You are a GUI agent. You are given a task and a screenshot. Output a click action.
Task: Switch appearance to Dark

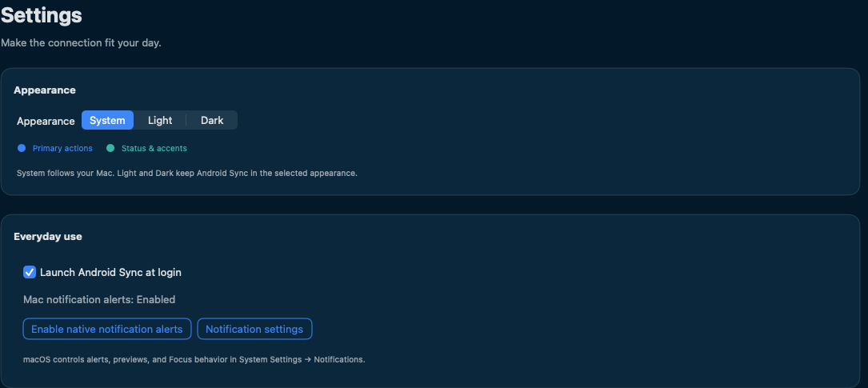coord(212,120)
